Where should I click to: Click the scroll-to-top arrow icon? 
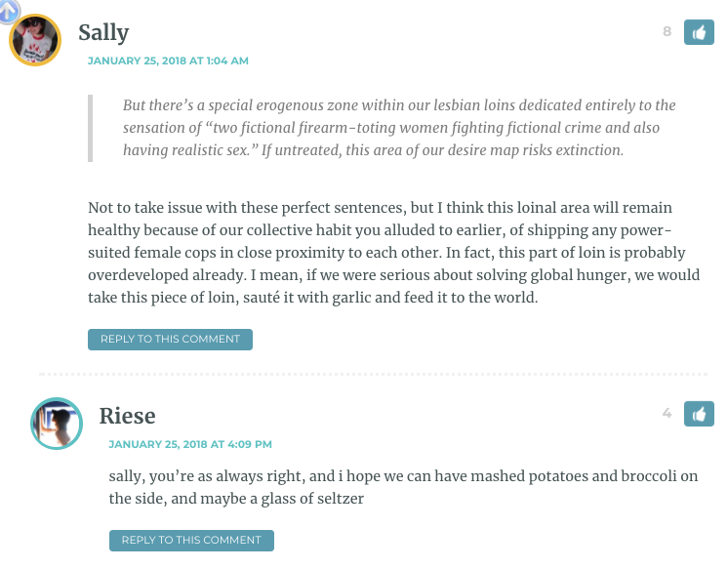pos(9,10)
